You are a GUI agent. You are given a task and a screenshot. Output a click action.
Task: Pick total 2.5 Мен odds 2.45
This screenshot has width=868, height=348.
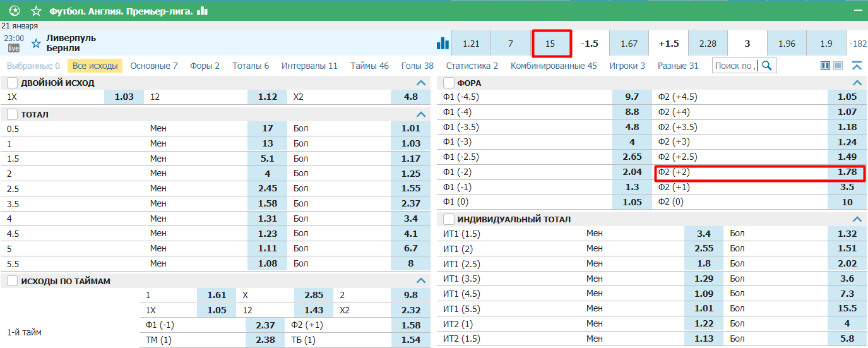click(x=268, y=188)
